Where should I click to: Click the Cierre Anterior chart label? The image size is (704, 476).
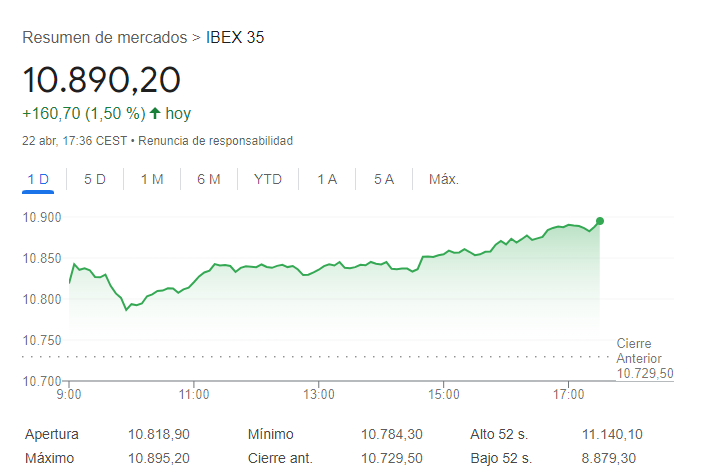tap(639, 351)
